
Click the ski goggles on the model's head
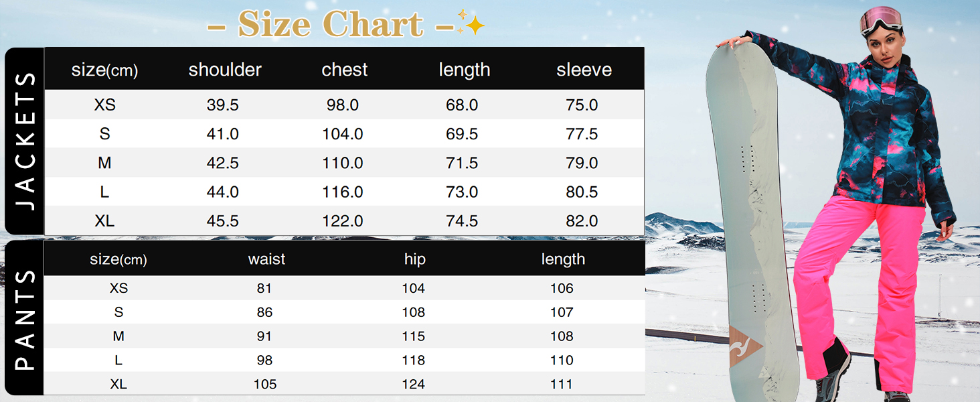[880, 20]
